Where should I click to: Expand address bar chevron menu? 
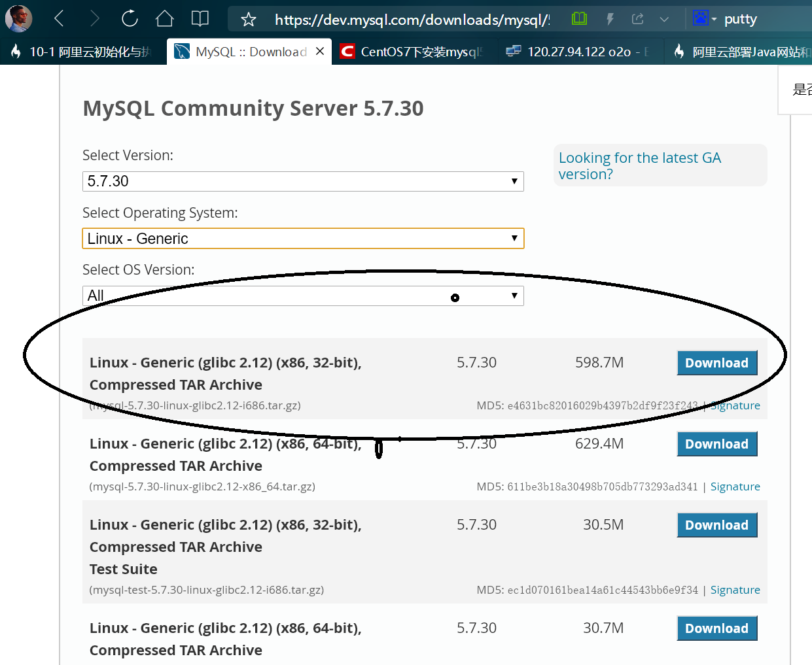tap(664, 20)
